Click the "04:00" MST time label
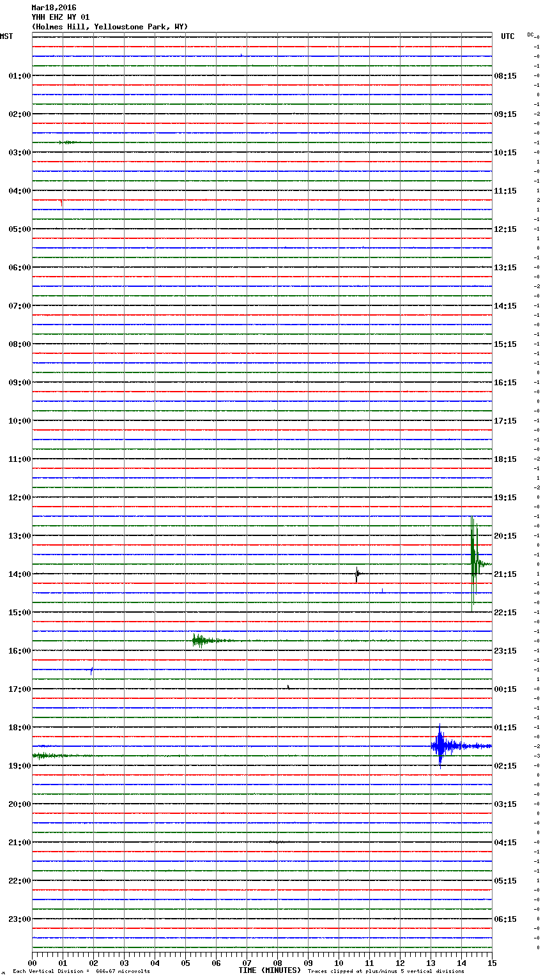543x980 pixels. point(20,191)
